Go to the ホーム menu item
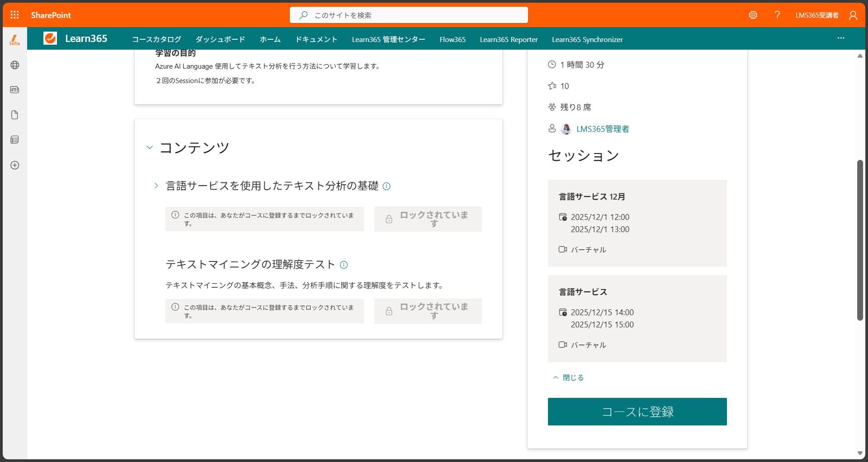The height and width of the screenshot is (462, 868). pyautogui.click(x=270, y=39)
